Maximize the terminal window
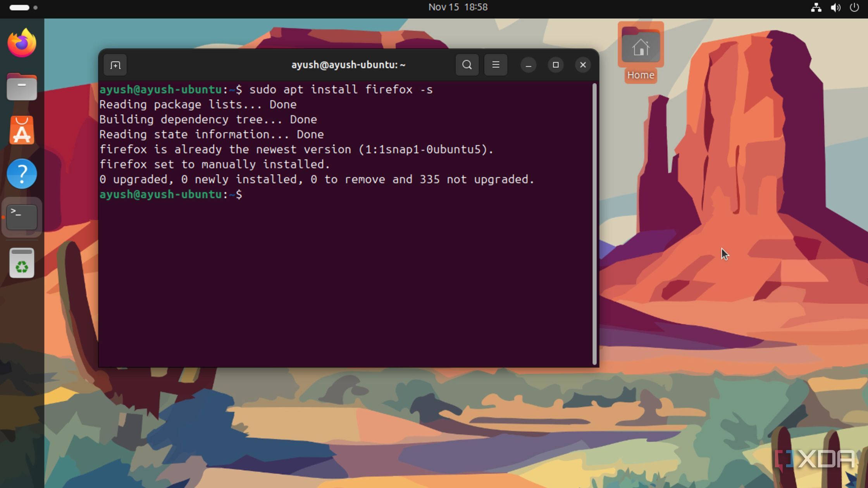Screen dimensions: 868x488 point(555,65)
